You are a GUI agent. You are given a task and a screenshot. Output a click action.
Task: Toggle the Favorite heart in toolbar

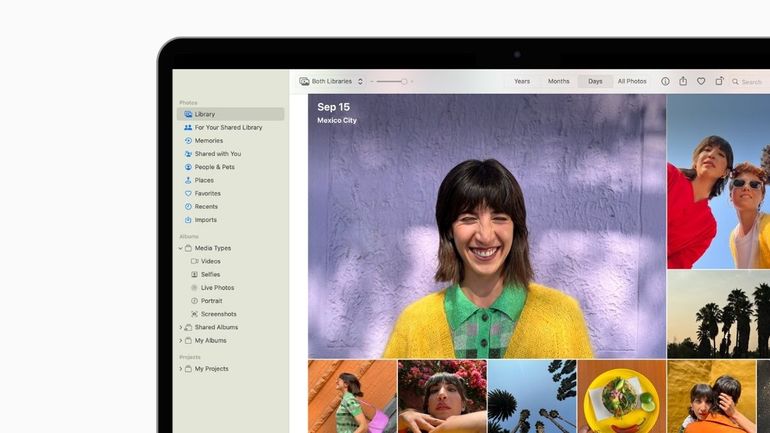tap(701, 81)
